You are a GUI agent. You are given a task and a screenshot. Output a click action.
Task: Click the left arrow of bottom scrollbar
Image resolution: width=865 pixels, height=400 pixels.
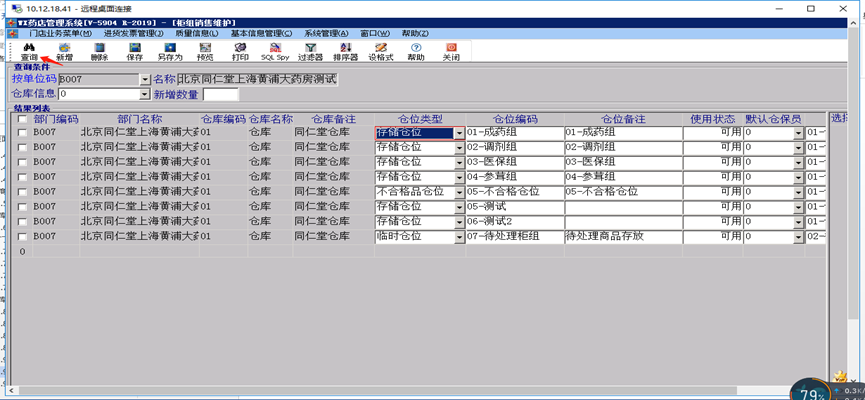point(10,390)
